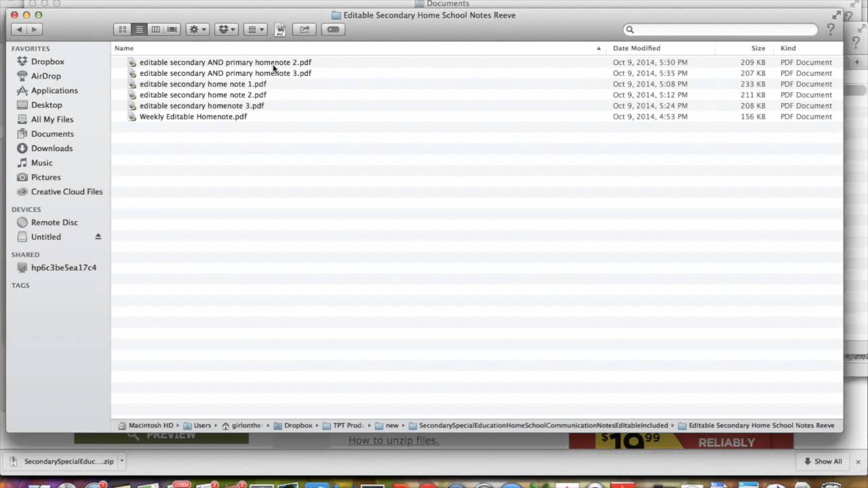Sort files by Date Modified column
Screen dimensions: 868x488
click(x=636, y=48)
